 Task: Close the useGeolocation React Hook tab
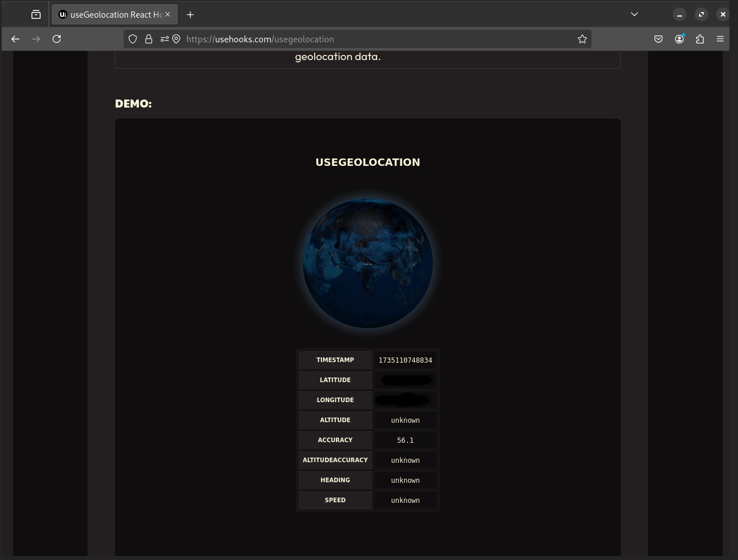(168, 14)
